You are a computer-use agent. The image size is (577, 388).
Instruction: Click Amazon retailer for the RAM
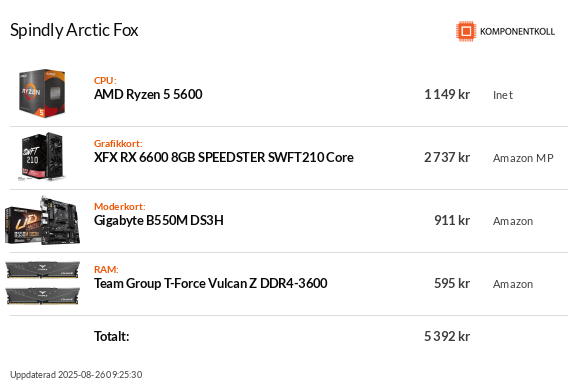click(x=513, y=284)
